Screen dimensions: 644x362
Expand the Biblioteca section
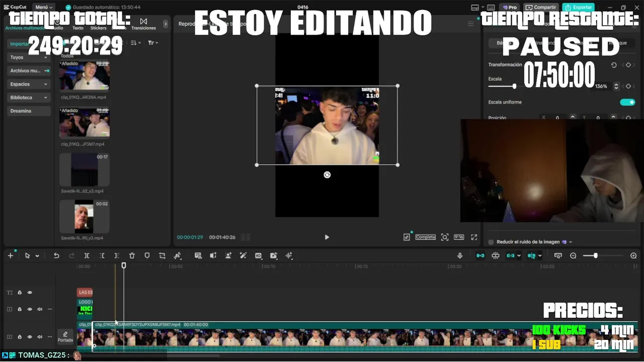29,98
